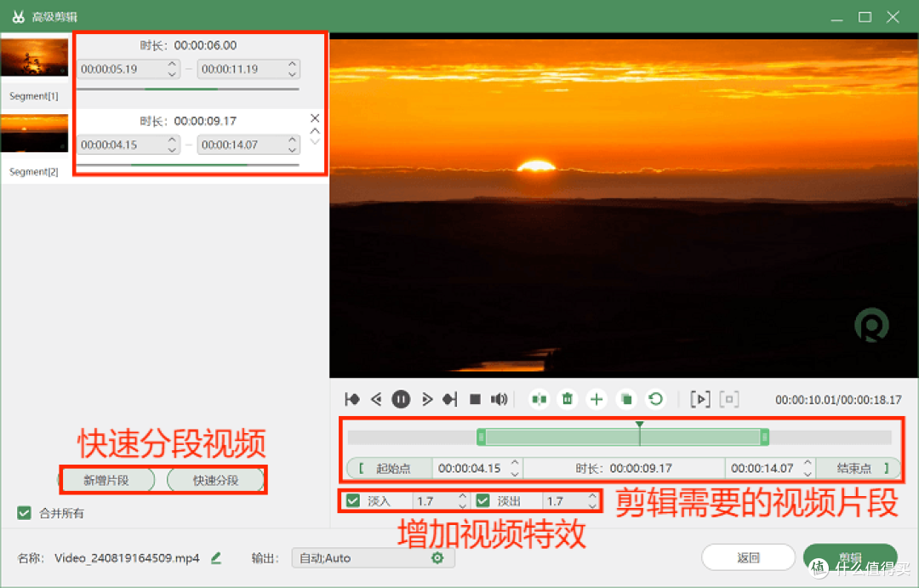Delete segment with trash icon

click(x=568, y=399)
